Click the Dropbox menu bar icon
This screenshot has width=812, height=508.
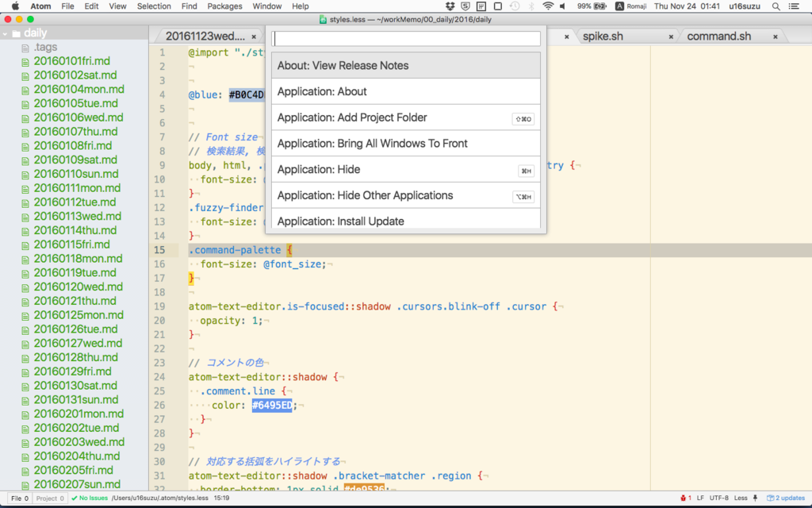pos(450,6)
